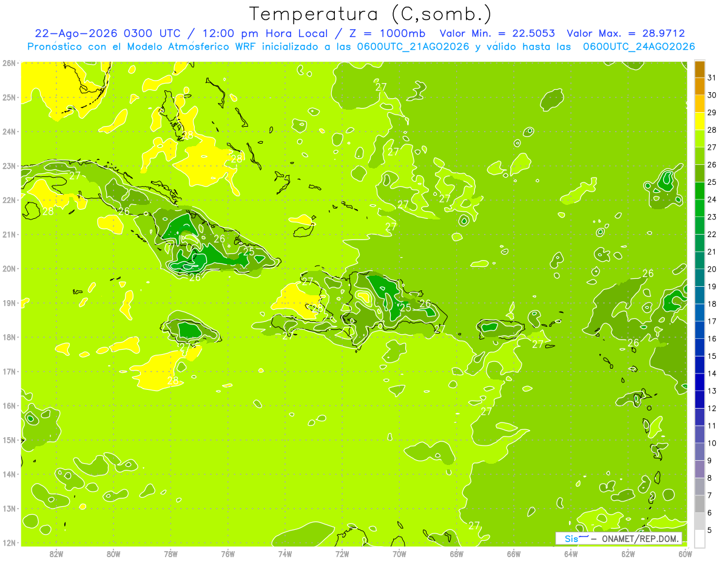
Task: Click the "18N" latitude label
Action: 9,337
